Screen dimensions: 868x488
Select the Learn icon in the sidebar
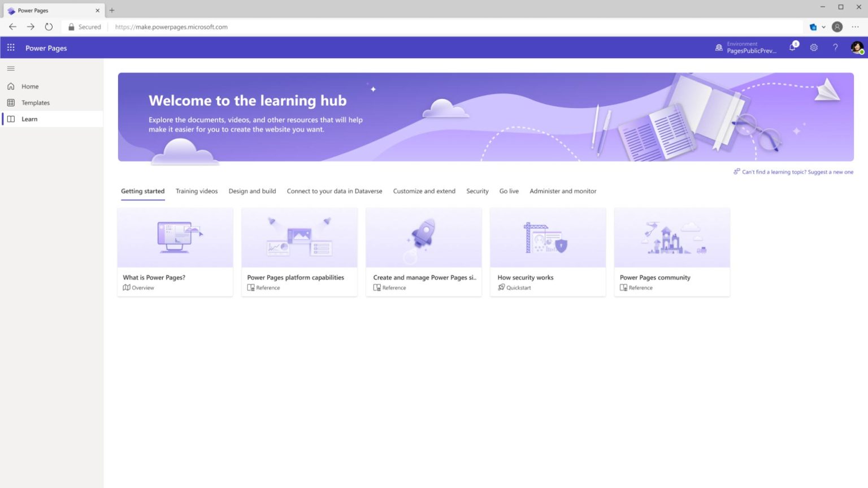[11, 119]
